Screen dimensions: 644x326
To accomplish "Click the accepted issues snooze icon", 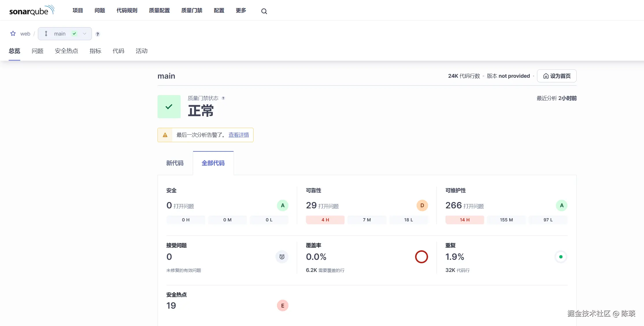I will tap(282, 257).
